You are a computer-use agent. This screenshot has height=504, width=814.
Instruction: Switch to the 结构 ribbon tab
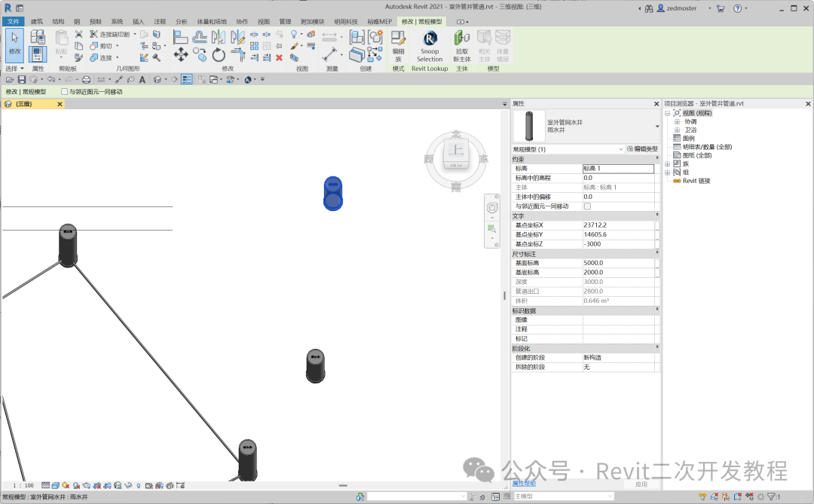(x=58, y=21)
